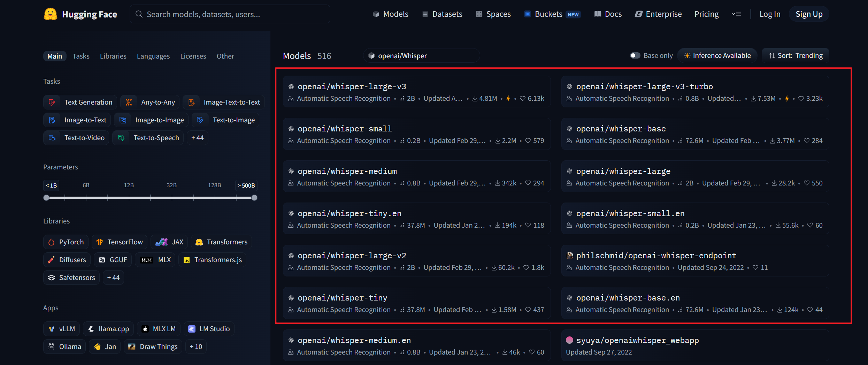This screenshot has height=365, width=868.
Task: Click the Safetensors library icon
Action: coord(51,277)
